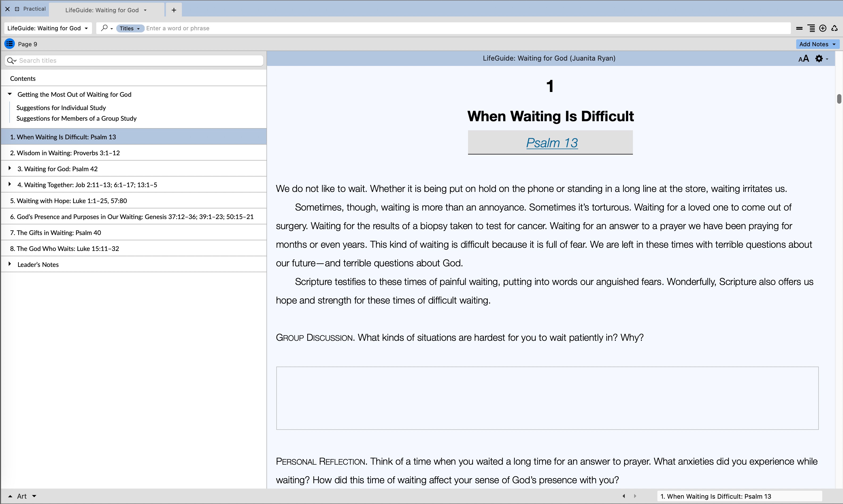Screen dimensions: 843x504
Task: Select 2. Wisdom in Waiting: Proverbs 3:1–12
Action: (134, 153)
